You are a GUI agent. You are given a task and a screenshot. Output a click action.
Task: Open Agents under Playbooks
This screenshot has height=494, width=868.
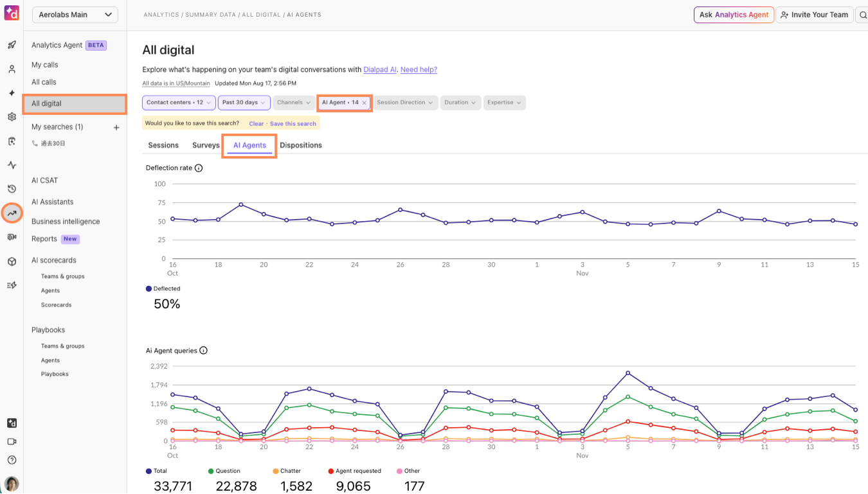pos(50,360)
